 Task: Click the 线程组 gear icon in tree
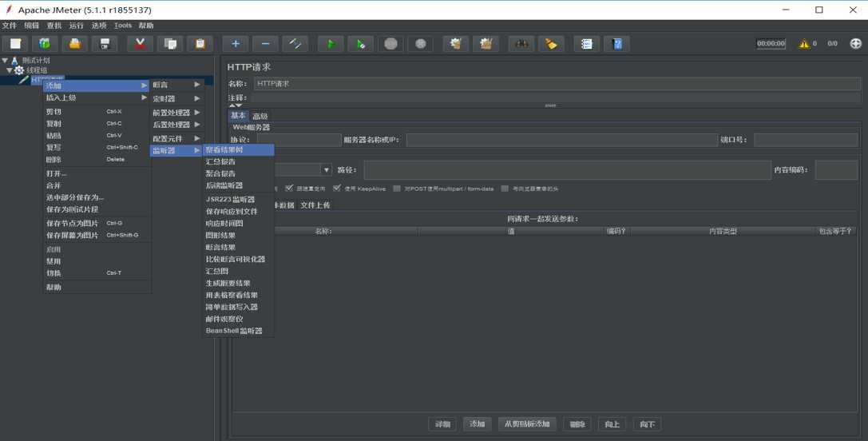click(x=19, y=70)
